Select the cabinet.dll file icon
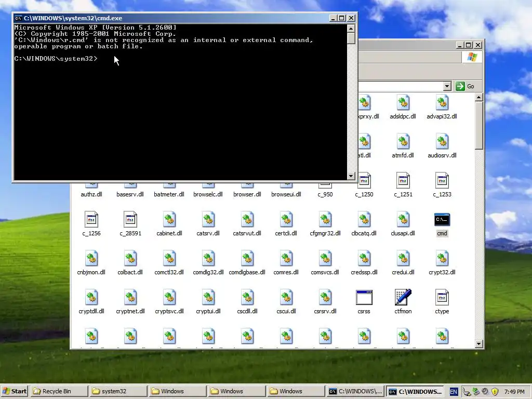 click(169, 220)
